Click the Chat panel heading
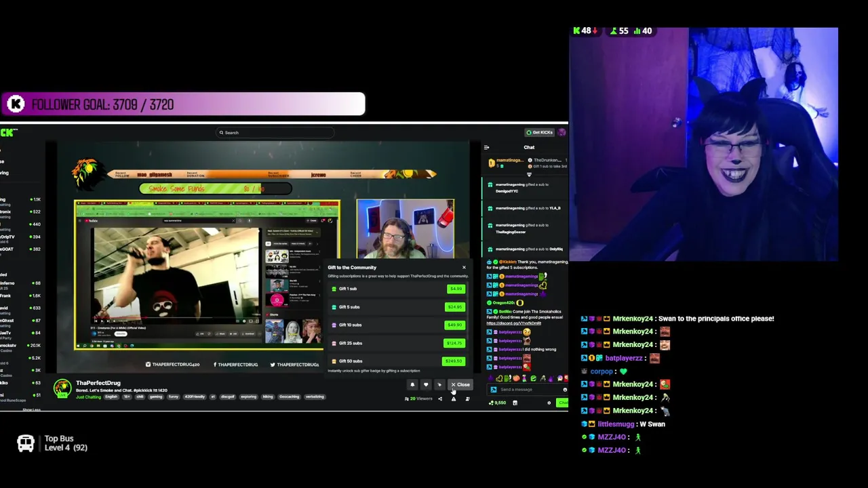The image size is (868, 488). pyautogui.click(x=529, y=147)
